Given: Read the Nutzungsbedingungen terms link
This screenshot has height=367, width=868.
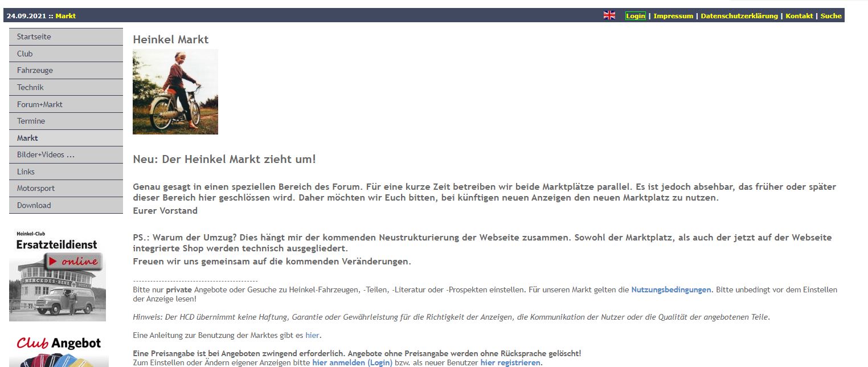Looking at the screenshot, I should coord(671,289).
